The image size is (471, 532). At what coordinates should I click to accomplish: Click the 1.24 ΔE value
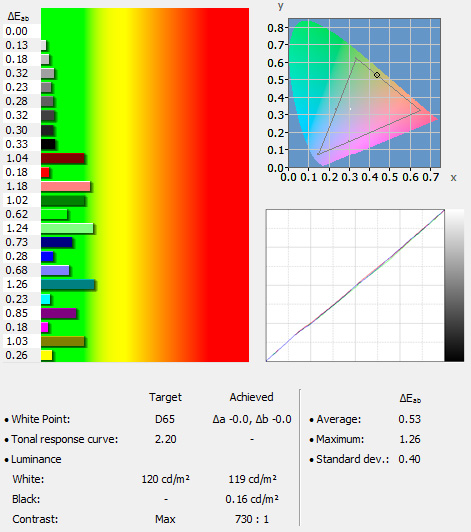point(17,228)
